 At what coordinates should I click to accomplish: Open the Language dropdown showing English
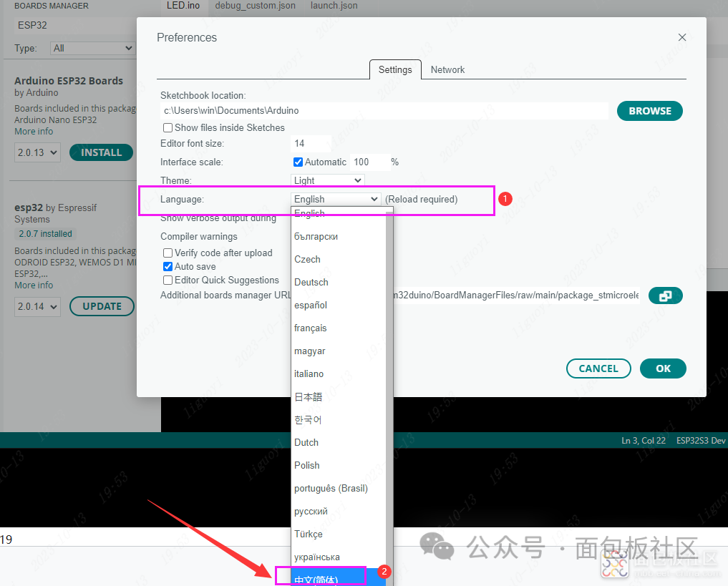(x=336, y=199)
